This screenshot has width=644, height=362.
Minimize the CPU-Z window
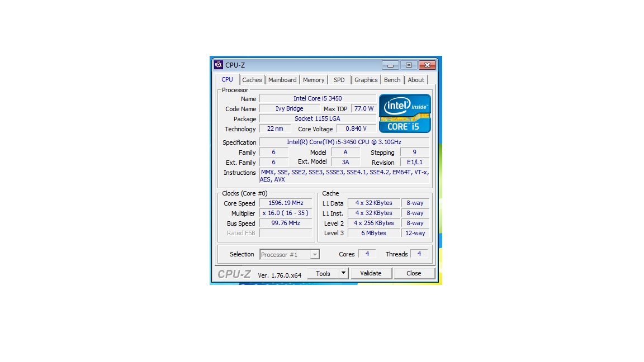390,65
